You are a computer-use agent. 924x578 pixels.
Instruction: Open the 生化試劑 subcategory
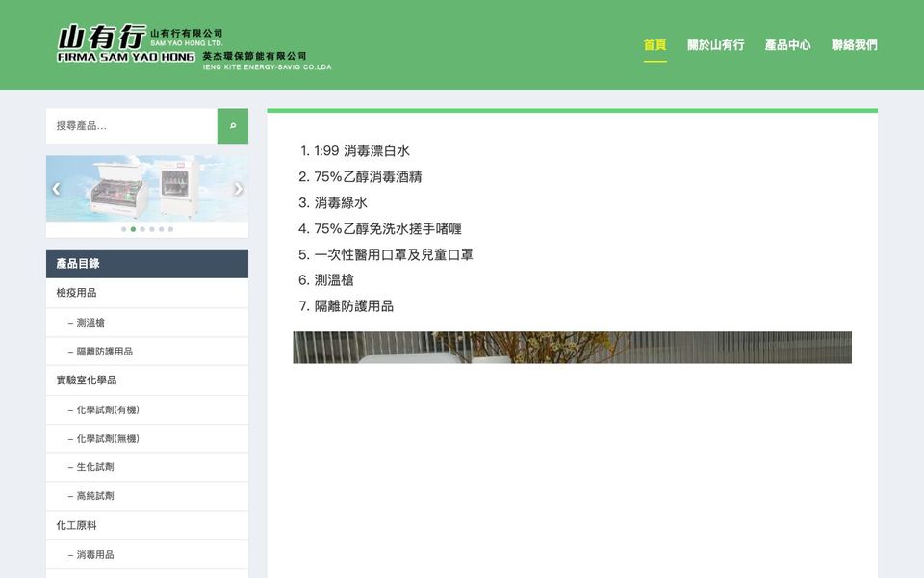pyautogui.click(x=95, y=467)
